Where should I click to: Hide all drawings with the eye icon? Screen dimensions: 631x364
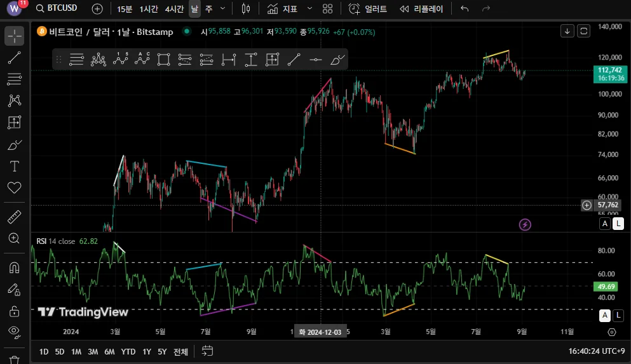(14, 332)
